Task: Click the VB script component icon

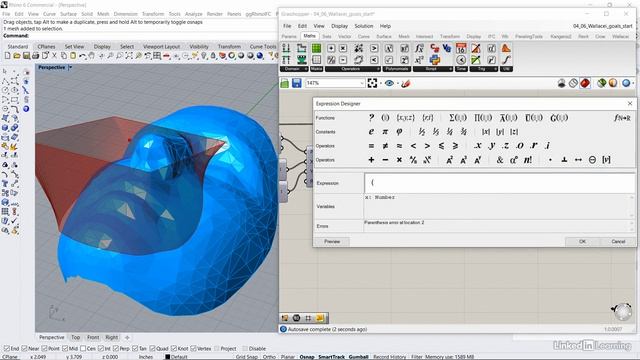Action: coord(447,48)
